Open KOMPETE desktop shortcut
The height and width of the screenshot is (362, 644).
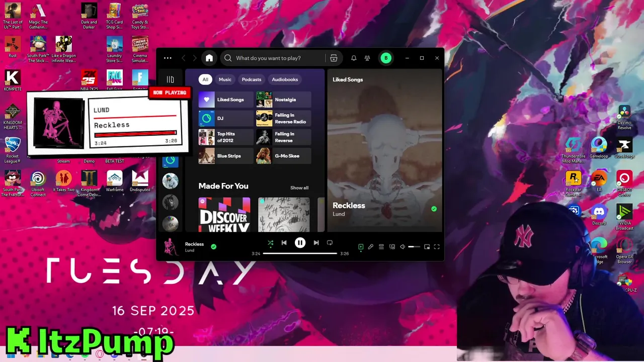click(x=13, y=80)
